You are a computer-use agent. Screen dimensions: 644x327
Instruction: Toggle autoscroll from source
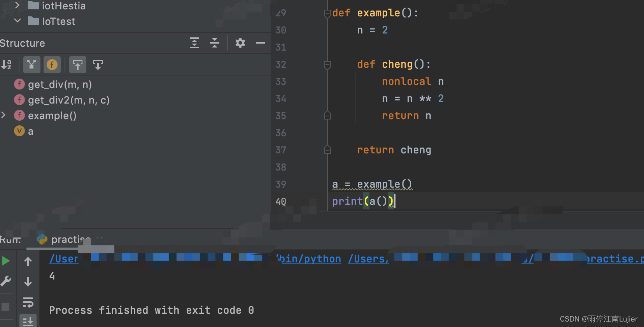pos(98,65)
